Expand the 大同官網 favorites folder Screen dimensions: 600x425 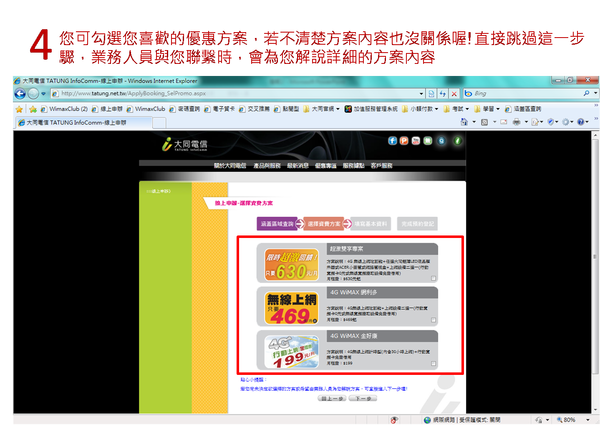click(321, 109)
